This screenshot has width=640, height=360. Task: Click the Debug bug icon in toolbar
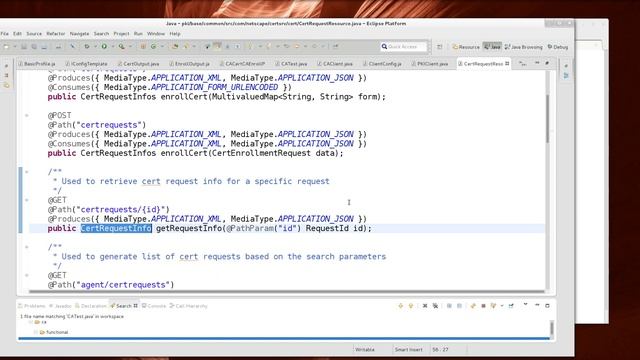coord(87,47)
